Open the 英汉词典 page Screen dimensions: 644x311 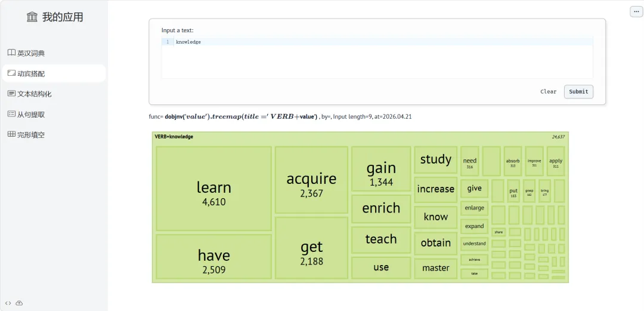(x=31, y=53)
